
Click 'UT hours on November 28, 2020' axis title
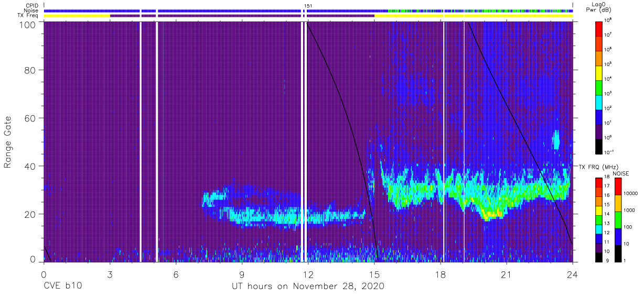tap(308, 287)
